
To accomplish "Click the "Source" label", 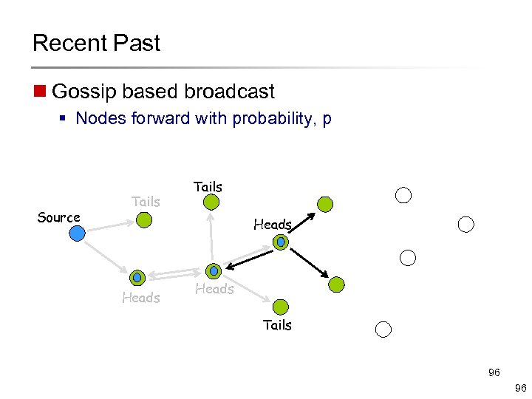I will click(x=58, y=217).
